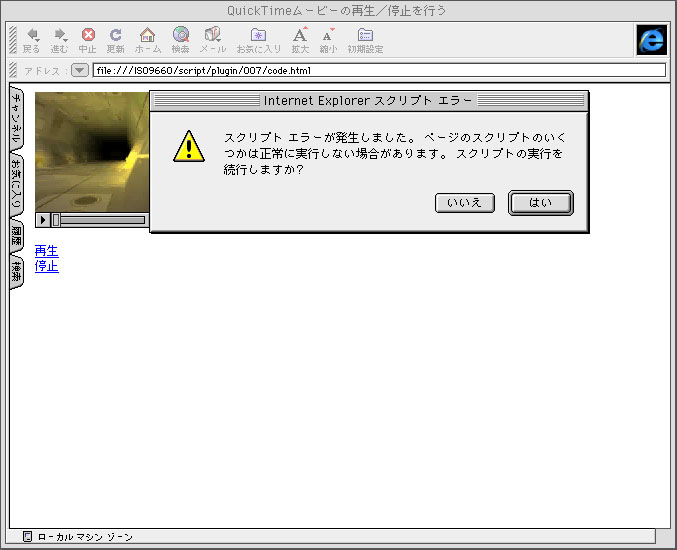Click the Forward (進む) toolbar icon
The width and height of the screenshot is (677, 550).
(x=59, y=41)
